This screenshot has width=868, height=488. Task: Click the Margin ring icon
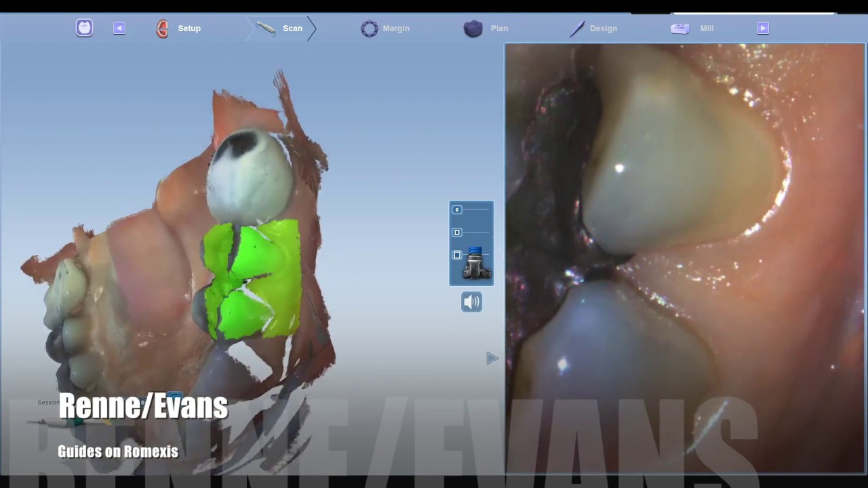pyautogui.click(x=369, y=28)
